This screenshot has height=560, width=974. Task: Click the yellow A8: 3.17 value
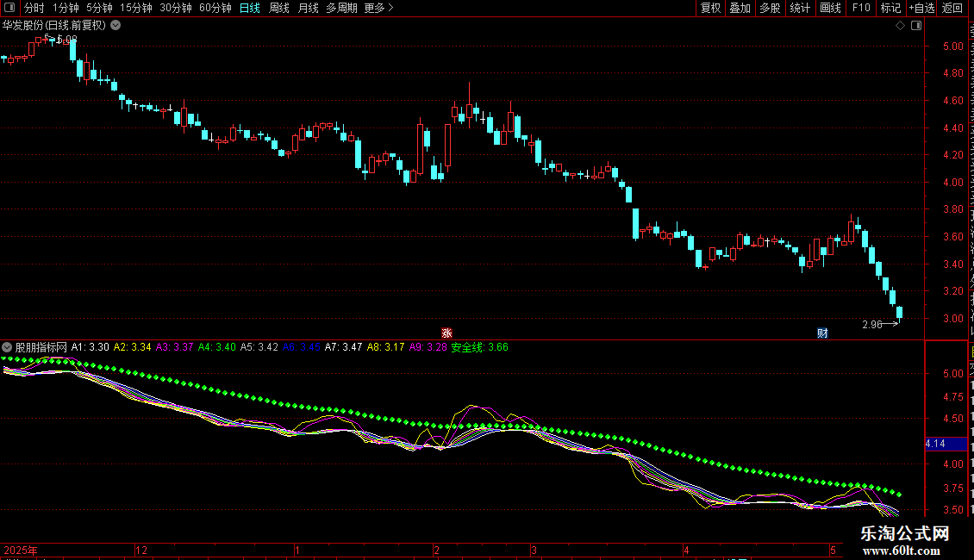click(386, 347)
